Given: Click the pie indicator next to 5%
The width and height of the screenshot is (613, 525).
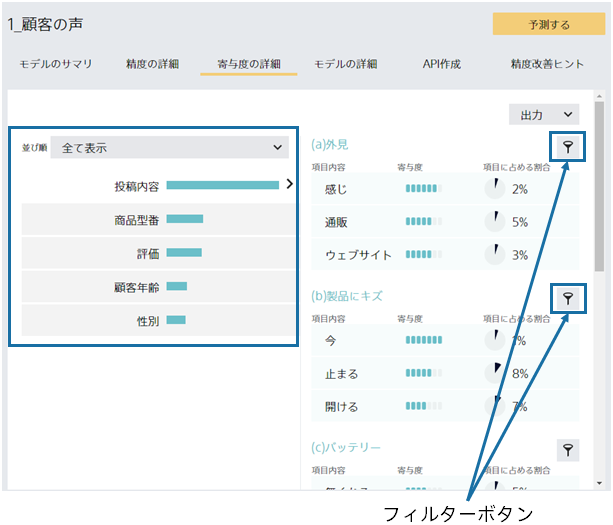Looking at the screenshot, I should click(495, 222).
